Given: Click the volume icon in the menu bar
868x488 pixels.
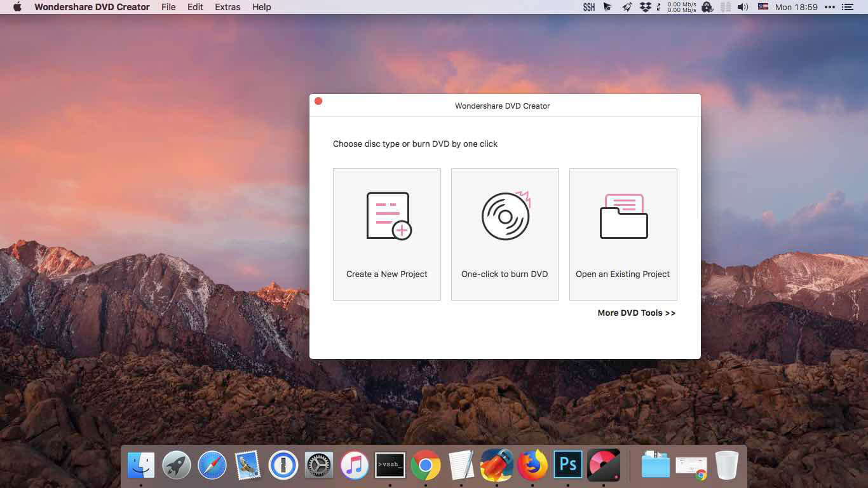Looking at the screenshot, I should pyautogui.click(x=743, y=7).
